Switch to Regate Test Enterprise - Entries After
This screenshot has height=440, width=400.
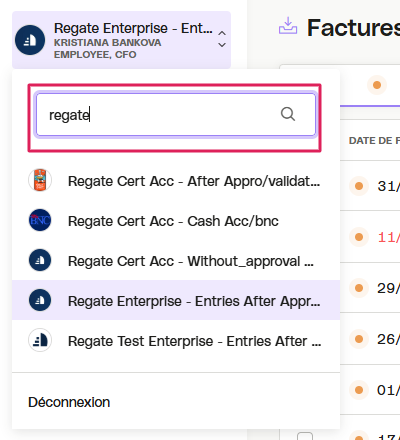pos(176,341)
